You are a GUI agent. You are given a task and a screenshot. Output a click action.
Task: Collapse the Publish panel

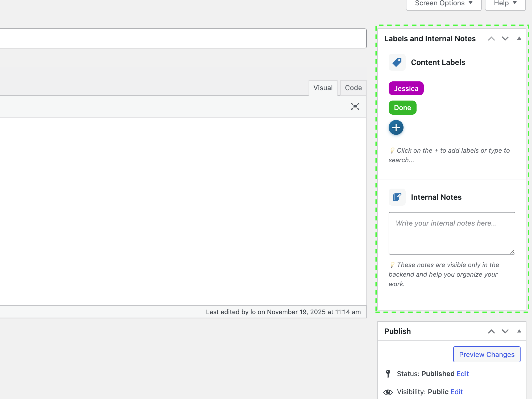pos(519,331)
